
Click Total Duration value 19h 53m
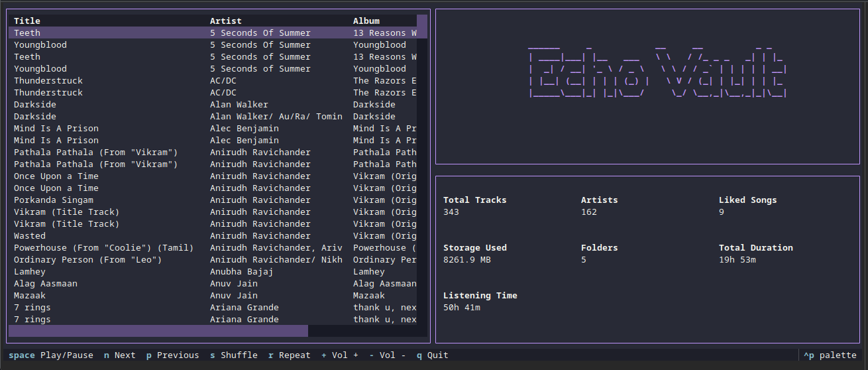pos(737,259)
